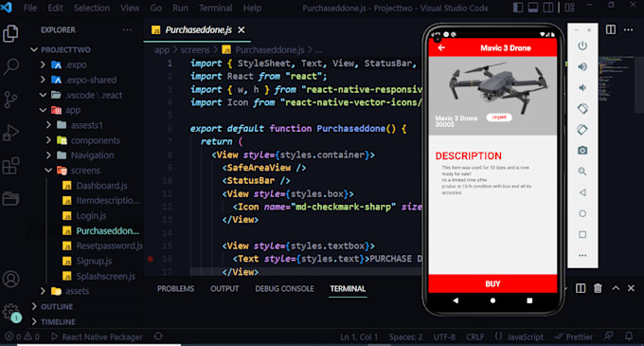Click the emulator toolbar home circle

582,213
